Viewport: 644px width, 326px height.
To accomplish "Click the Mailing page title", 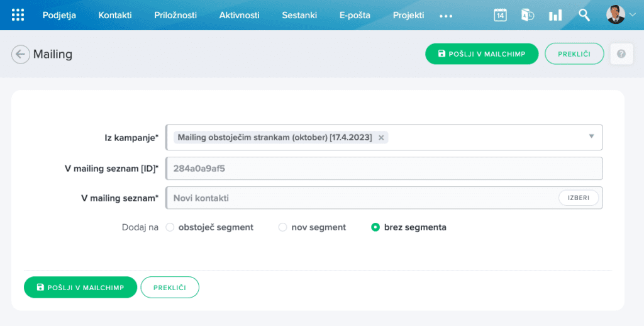I will [53, 54].
